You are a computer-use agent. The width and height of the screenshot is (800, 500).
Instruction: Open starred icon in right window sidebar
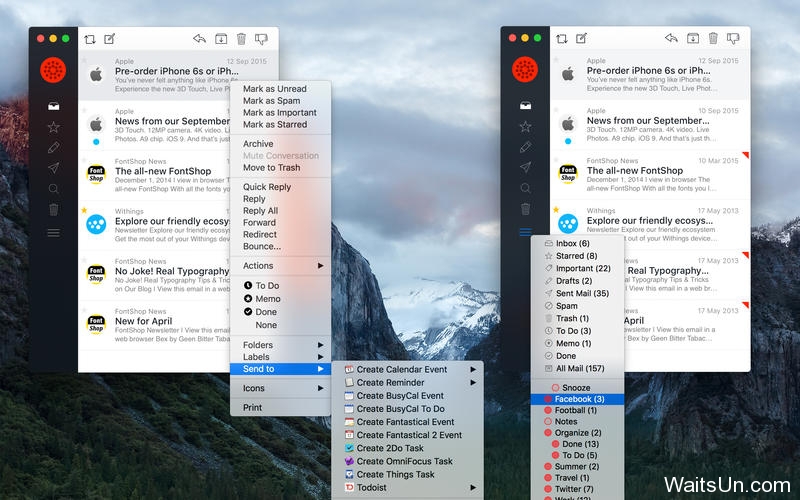coord(526,127)
